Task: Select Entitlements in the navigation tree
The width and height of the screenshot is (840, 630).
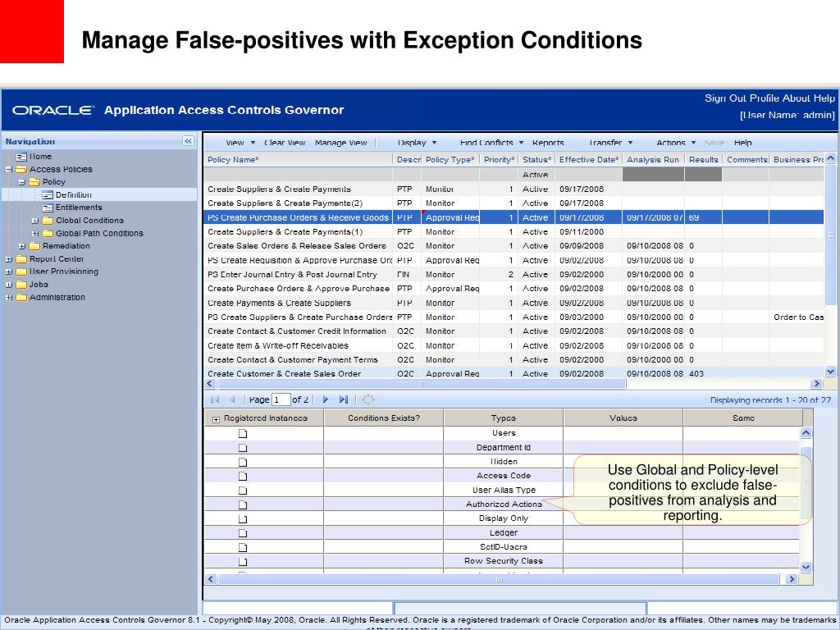Action: [79, 208]
